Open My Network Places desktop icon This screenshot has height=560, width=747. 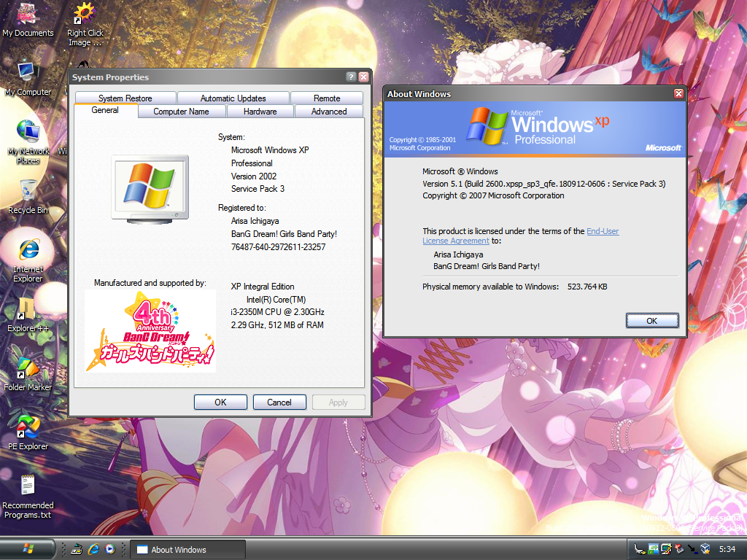[x=28, y=142]
